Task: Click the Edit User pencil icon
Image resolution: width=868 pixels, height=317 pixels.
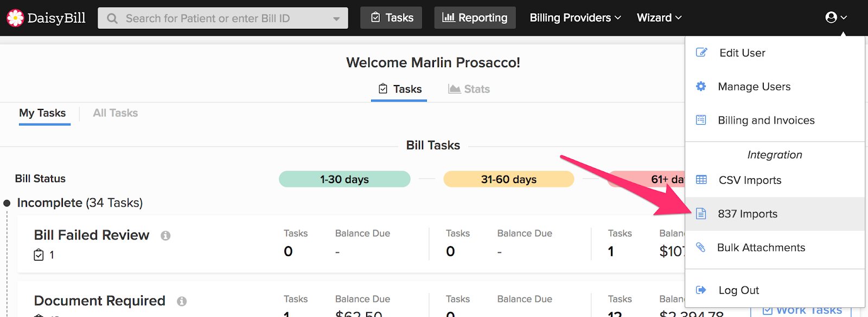Action: (701, 53)
